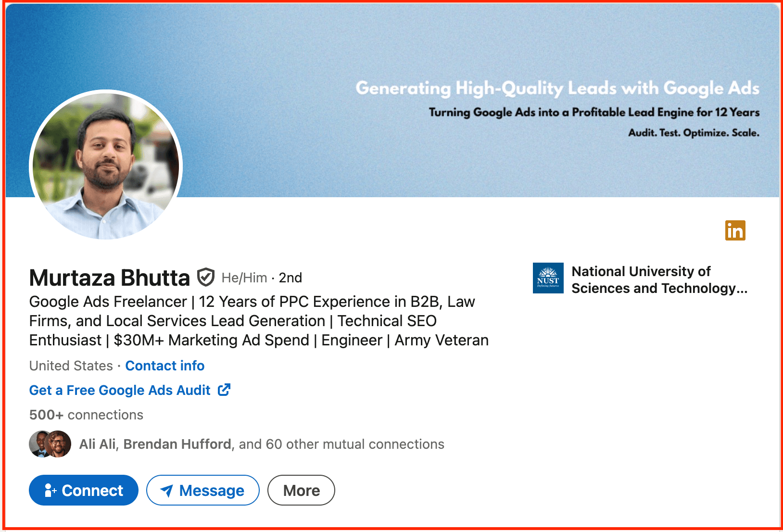The height and width of the screenshot is (532, 783).
Task: Click the Message button
Action: (203, 490)
